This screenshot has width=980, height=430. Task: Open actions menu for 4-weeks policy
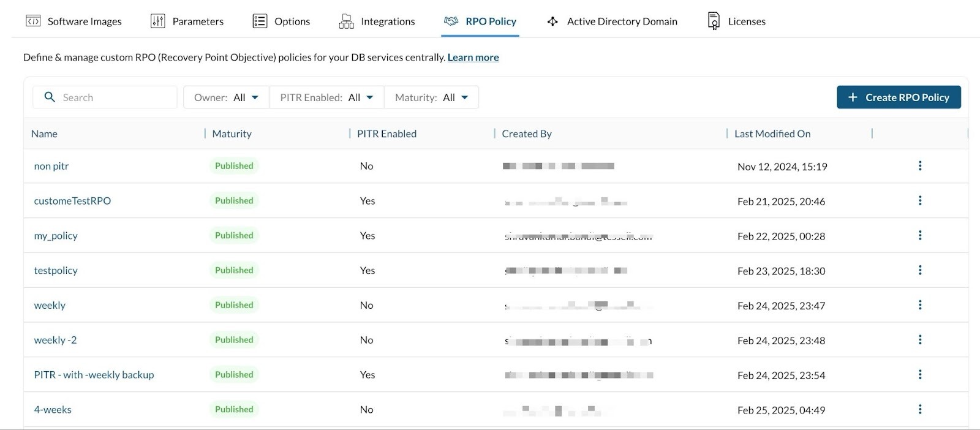(x=919, y=410)
